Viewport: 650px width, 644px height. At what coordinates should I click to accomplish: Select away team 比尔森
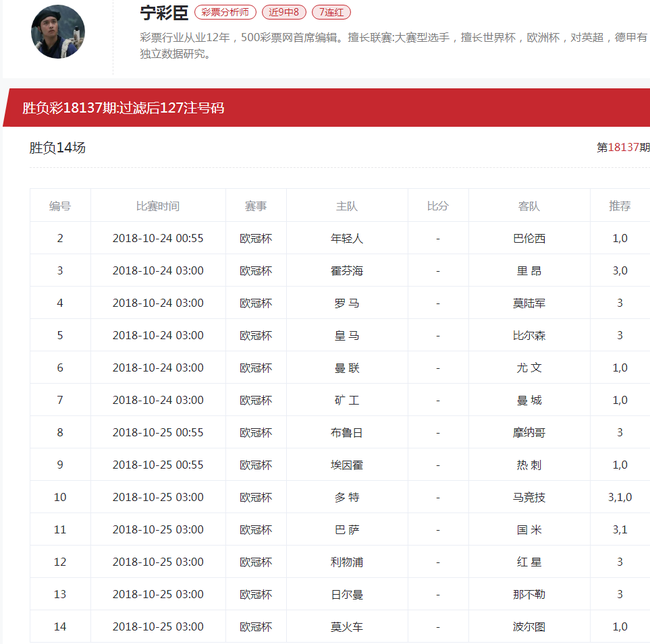pyautogui.click(x=529, y=335)
